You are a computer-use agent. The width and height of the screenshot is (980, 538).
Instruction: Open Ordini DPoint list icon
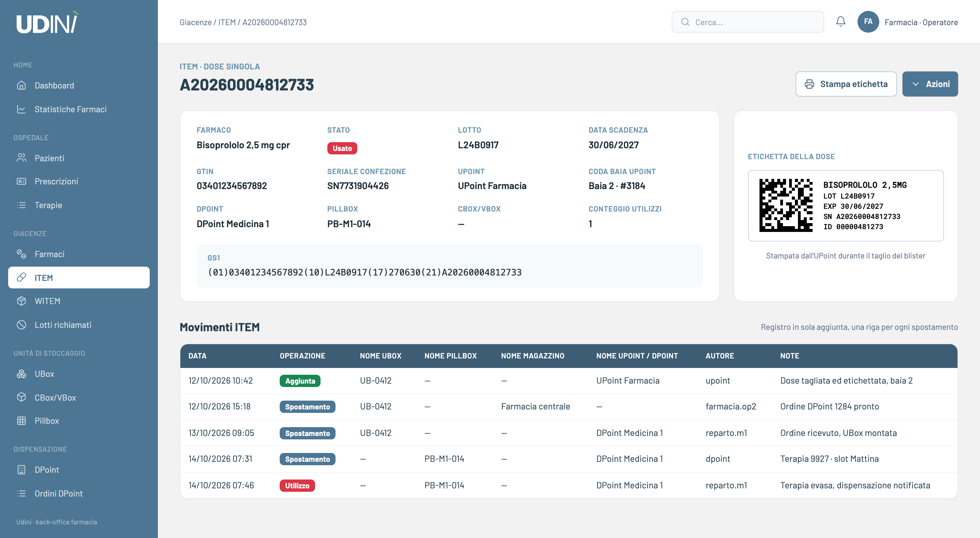tap(21, 493)
